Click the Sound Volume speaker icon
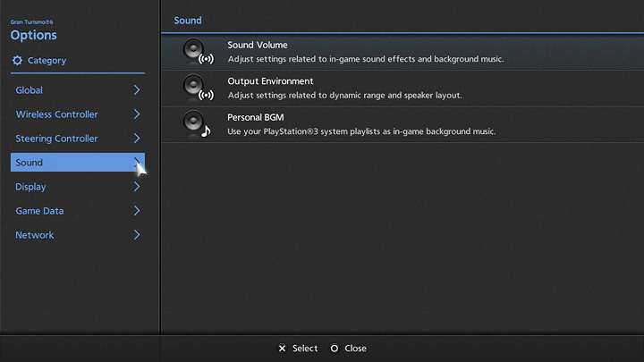Viewport: 644px width, 362px height. coord(198,52)
